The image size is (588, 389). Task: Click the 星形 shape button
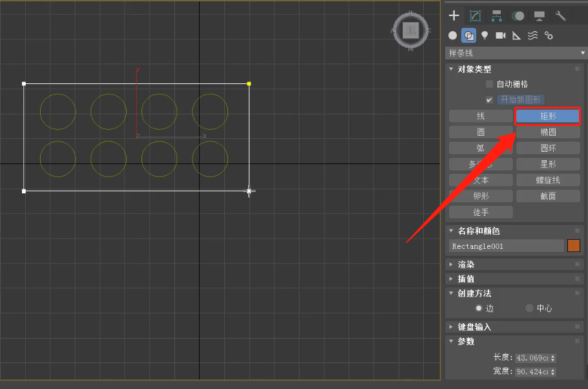pyautogui.click(x=548, y=164)
